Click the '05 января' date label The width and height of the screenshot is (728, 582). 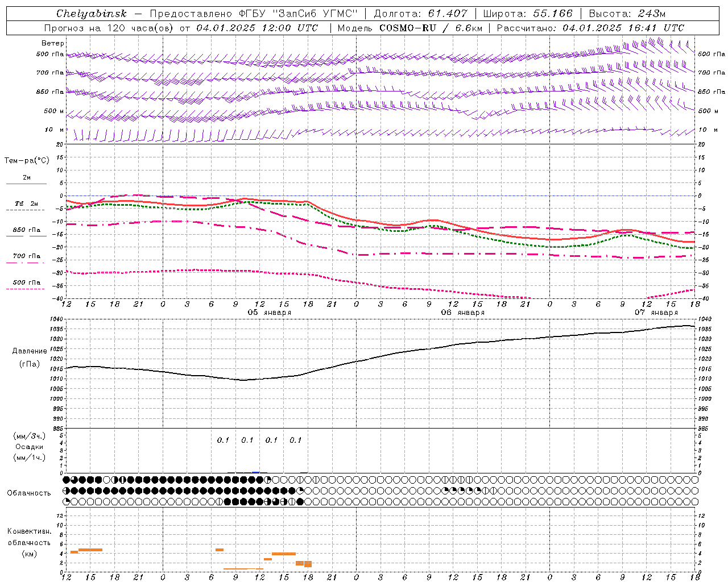269,313
